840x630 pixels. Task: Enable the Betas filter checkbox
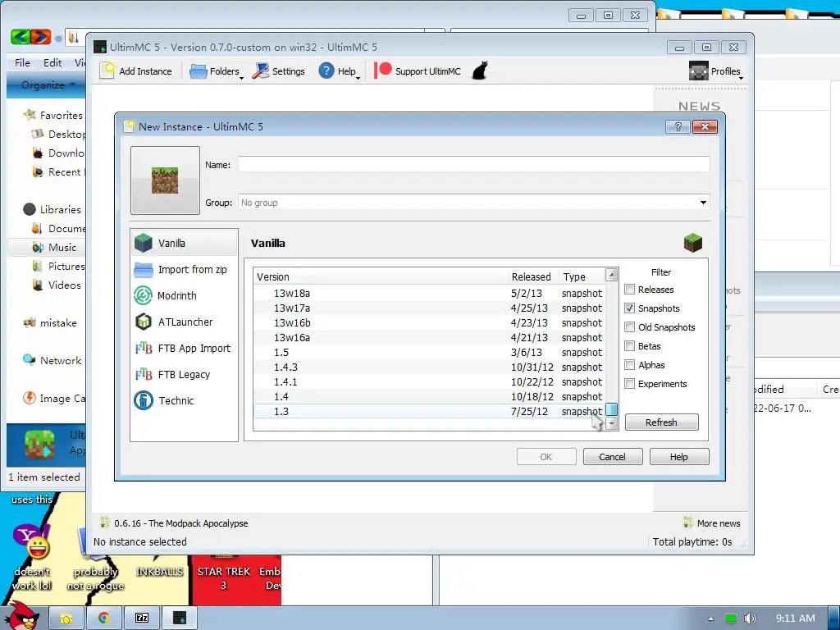point(629,346)
